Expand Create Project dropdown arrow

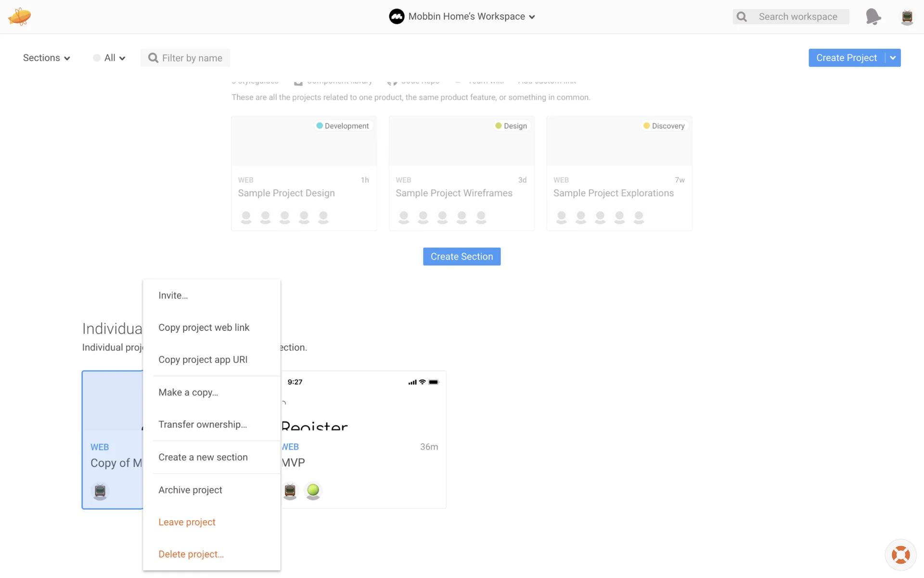tap(893, 58)
